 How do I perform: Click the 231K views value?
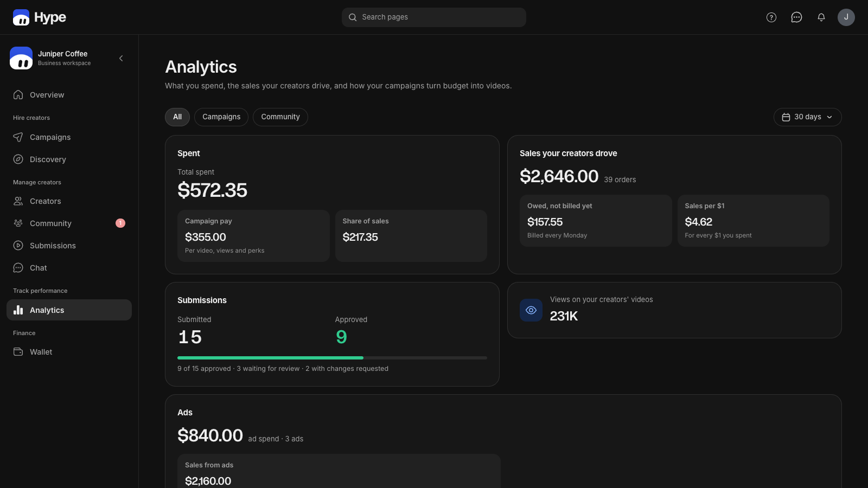[x=564, y=316]
